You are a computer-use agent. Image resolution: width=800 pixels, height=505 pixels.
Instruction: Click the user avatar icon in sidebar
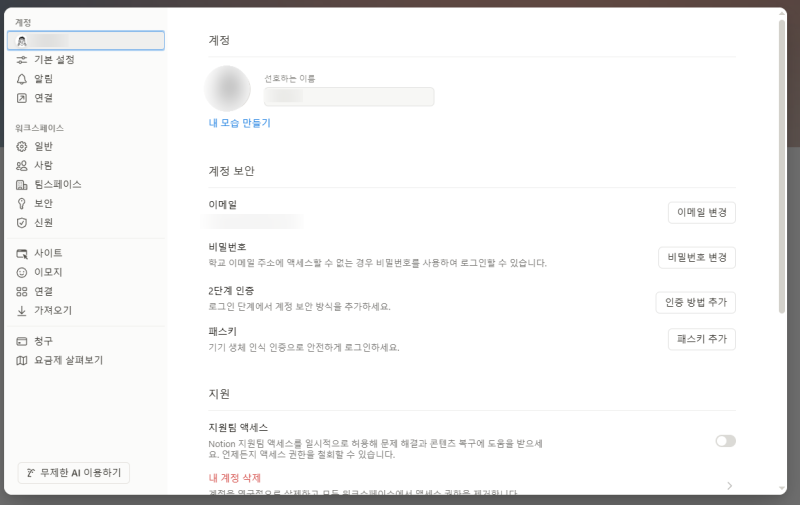tap(21, 41)
